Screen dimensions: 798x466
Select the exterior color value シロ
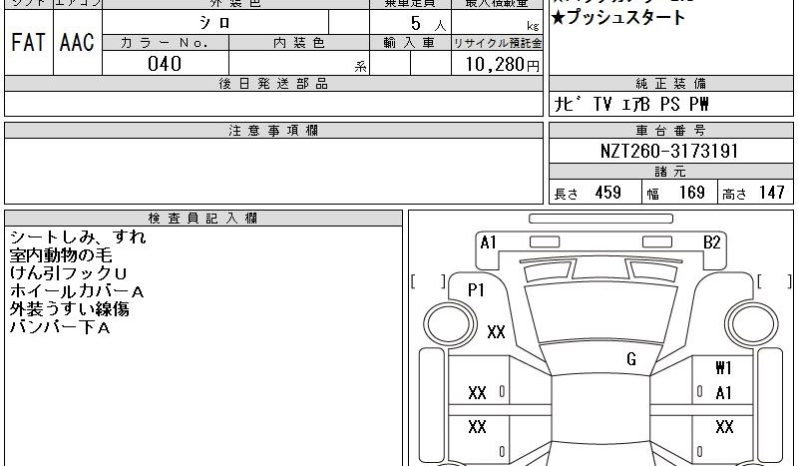[x=215, y=22]
